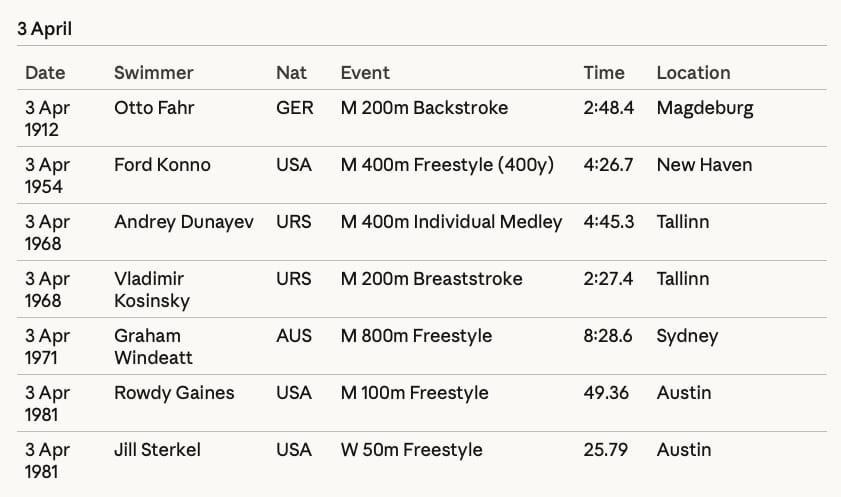
Task: Click the W 50m Freestyle event
Action: click(x=411, y=450)
